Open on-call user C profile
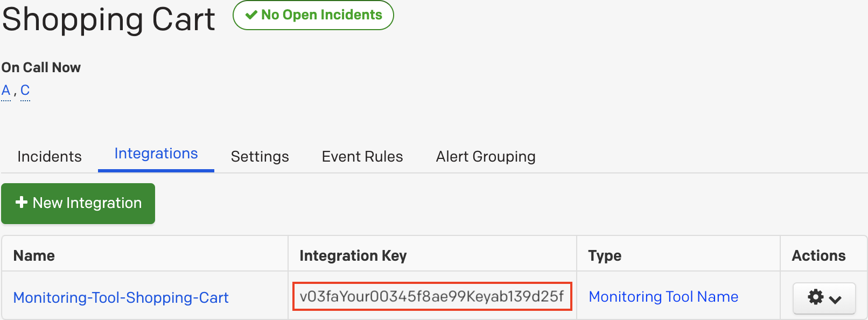868x320 pixels. [25, 89]
